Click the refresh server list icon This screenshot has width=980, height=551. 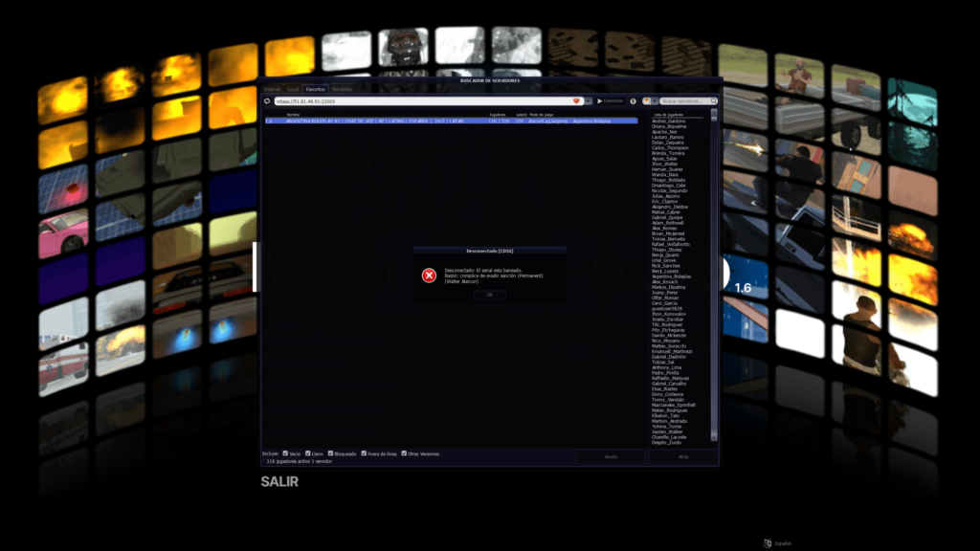pyautogui.click(x=268, y=101)
